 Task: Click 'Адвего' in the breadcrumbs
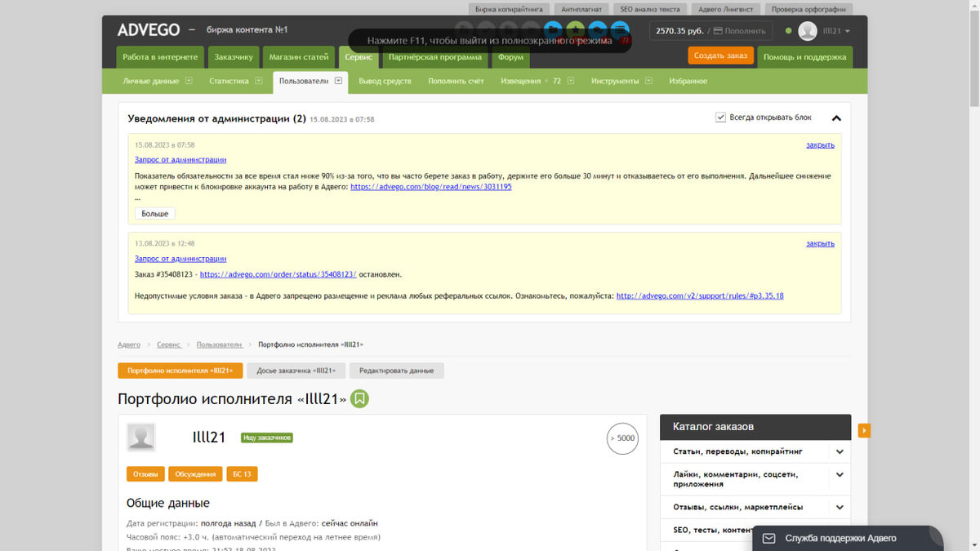(129, 345)
